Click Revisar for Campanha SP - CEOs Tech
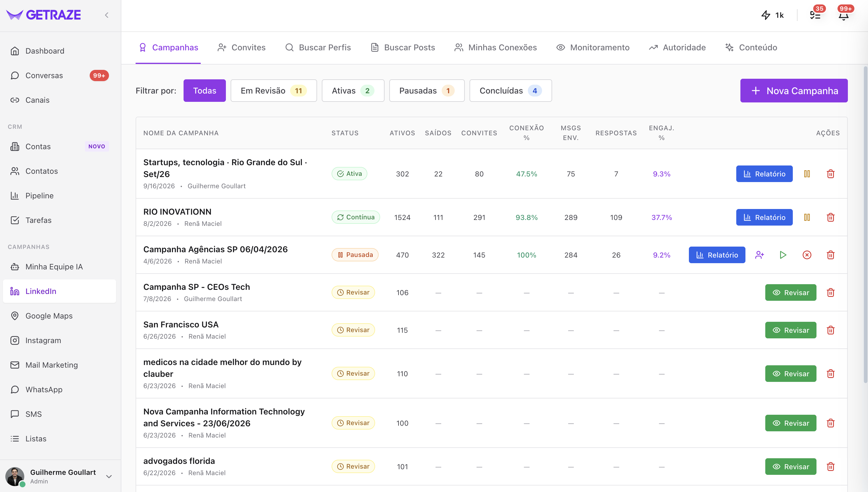This screenshot has height=492, width=868. click(791, 292)
